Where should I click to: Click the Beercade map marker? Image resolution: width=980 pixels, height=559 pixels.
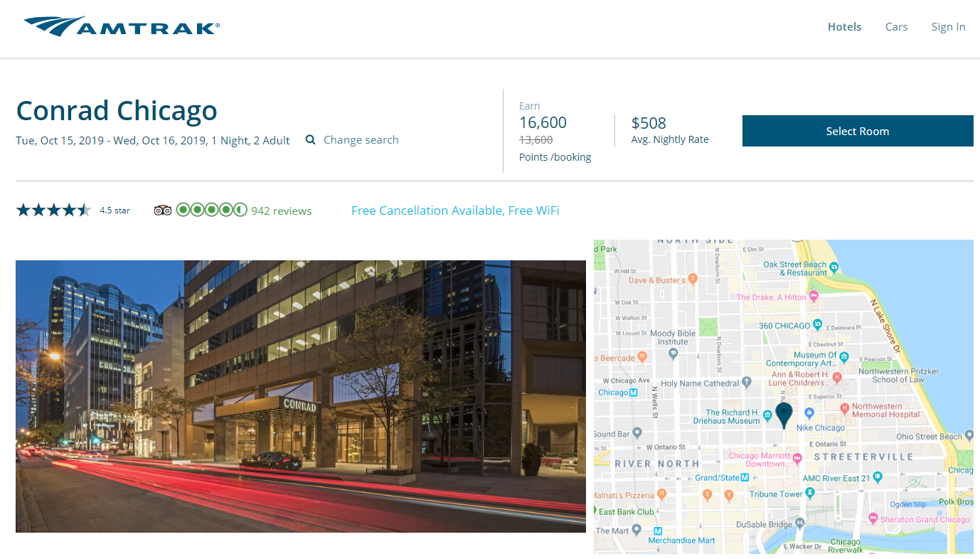pos(642,357)
